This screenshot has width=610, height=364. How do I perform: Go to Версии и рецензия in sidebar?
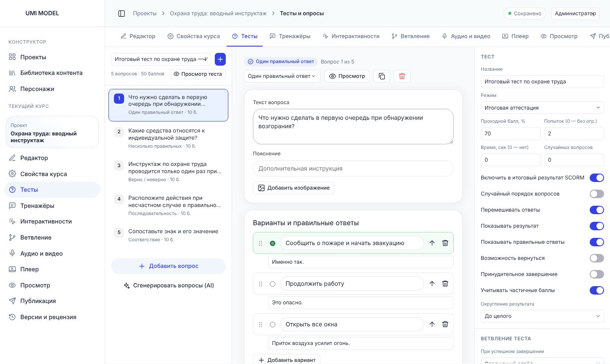click(52, 317)
